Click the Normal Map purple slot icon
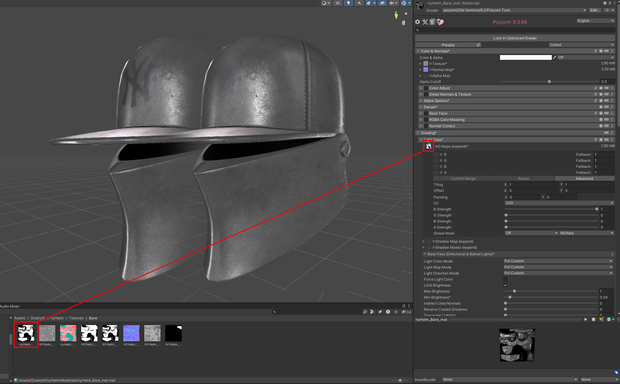This screenshot has width=620, height=384. (x=426, y=70)
